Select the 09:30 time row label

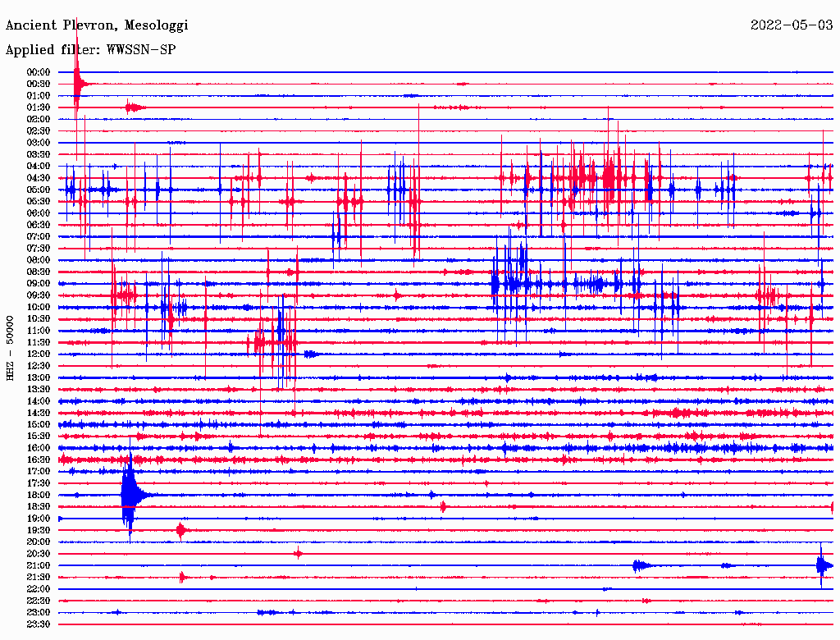[x=39, y=296]
